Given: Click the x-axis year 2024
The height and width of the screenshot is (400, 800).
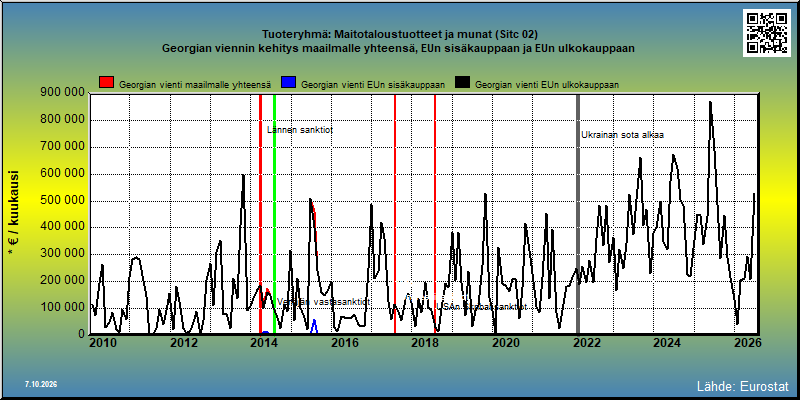Looking at the screenshot, I should (666, 343).
